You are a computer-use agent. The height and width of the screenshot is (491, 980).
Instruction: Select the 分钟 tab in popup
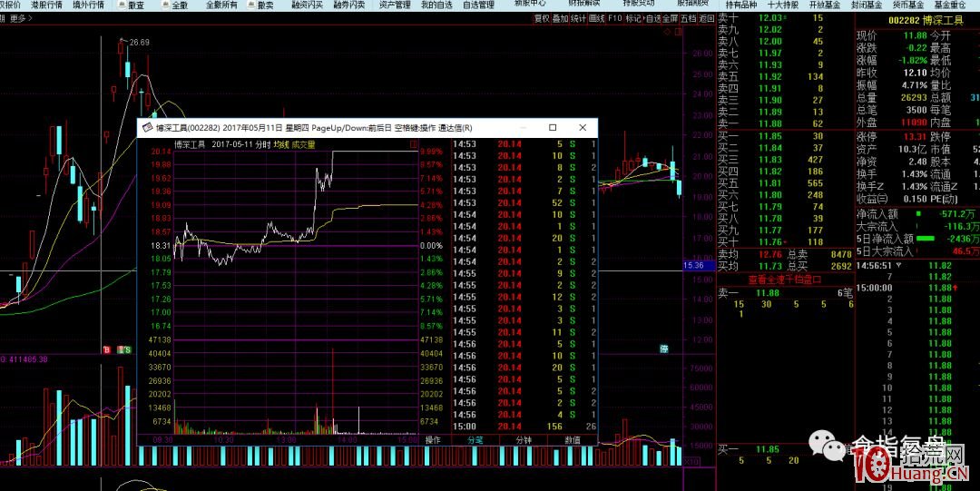pos(524,439)
